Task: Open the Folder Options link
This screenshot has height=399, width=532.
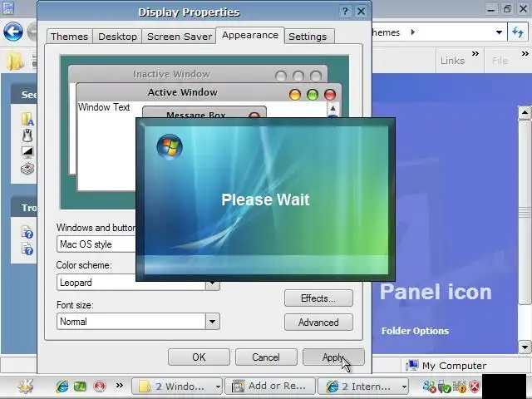Action: [415, 331]
